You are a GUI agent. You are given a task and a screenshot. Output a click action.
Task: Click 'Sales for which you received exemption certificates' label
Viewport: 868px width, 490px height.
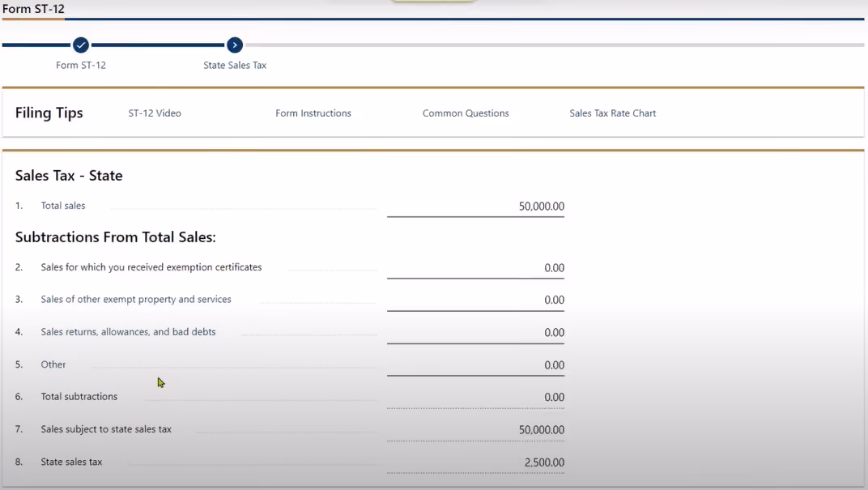[x=151, y=267]
